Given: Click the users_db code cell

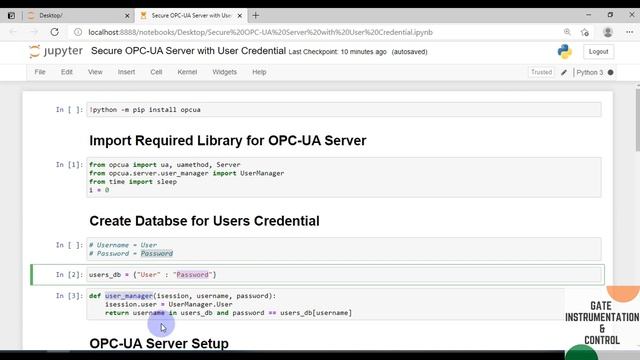Looking at the screenshot, I should tap(344, 275).
